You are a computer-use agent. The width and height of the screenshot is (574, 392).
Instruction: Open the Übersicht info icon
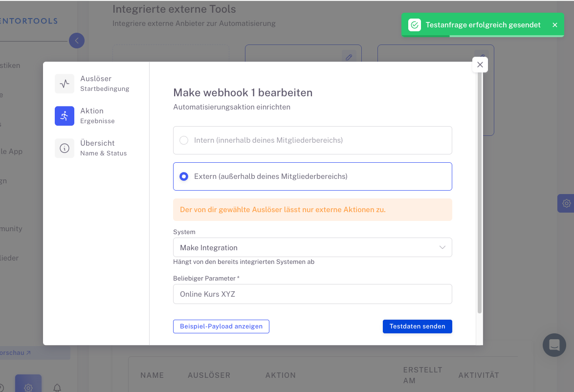(65, 148)
